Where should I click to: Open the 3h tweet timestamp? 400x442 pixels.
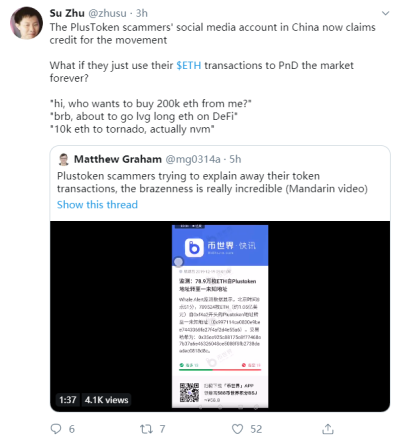click(142, 13)
